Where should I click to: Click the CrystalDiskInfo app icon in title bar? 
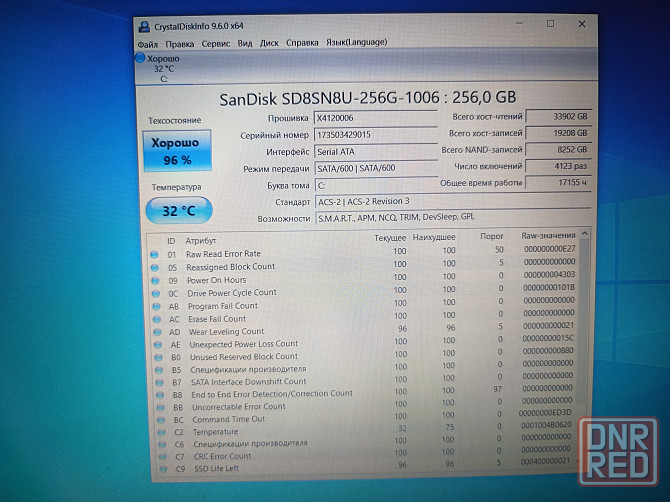(144, 27)
